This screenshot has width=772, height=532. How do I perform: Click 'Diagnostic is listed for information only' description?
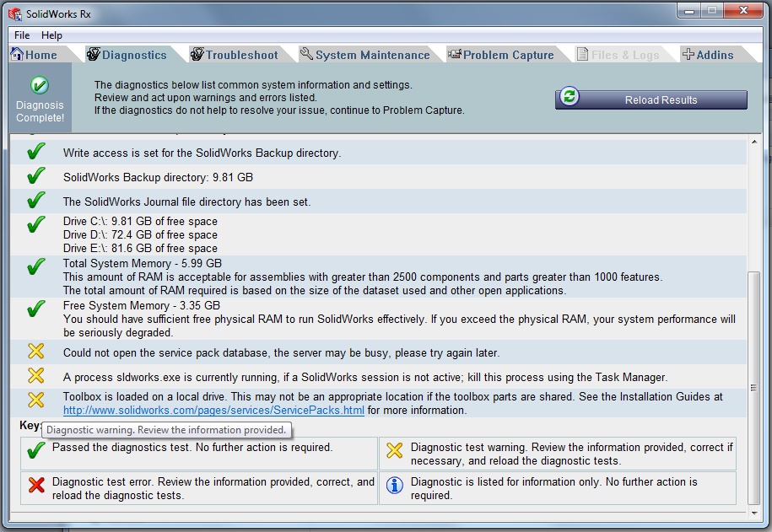coord(553,488)
